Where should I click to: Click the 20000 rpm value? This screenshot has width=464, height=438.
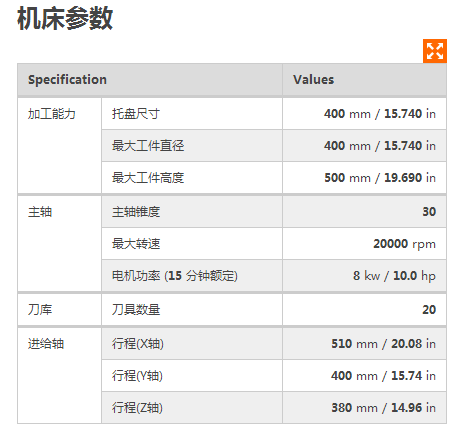[x=404, y=244]
